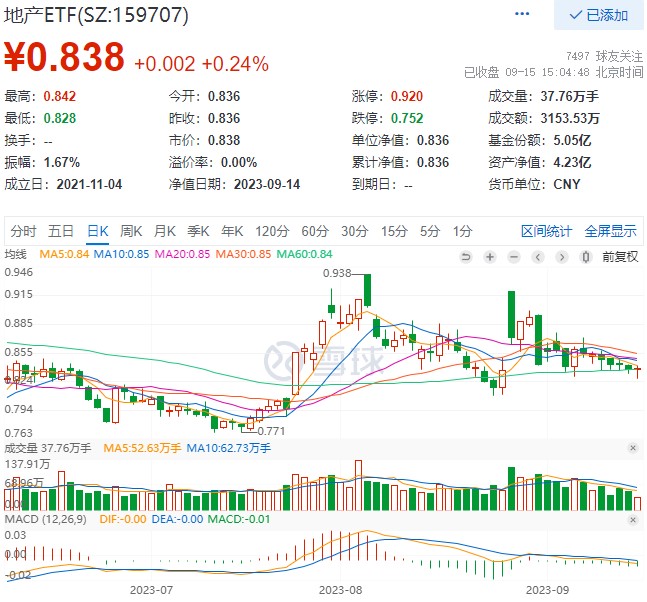Click the 0.938 high price marker

pyautogui.click(x=337, y=273)
